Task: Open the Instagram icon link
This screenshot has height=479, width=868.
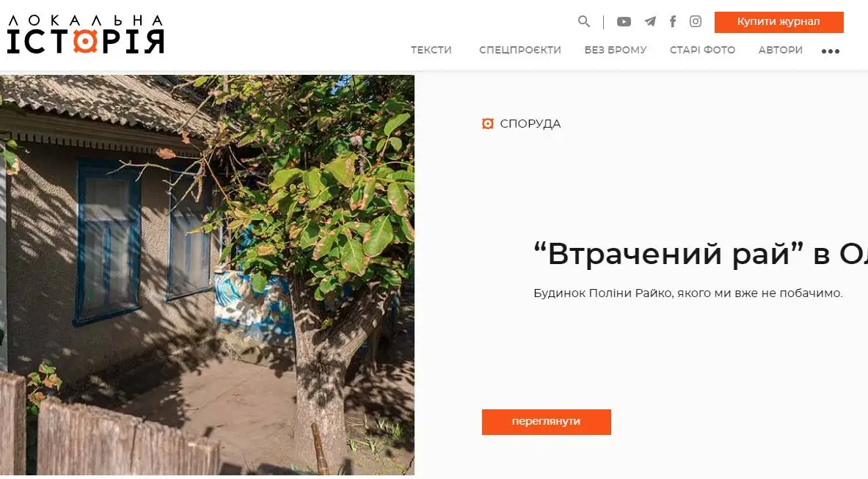Action: point(696,21)
